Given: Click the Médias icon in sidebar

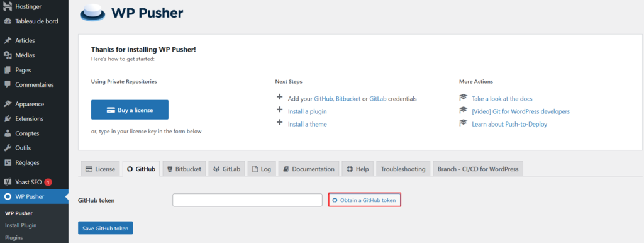Looking at the screenshot, I should point(8,55).
